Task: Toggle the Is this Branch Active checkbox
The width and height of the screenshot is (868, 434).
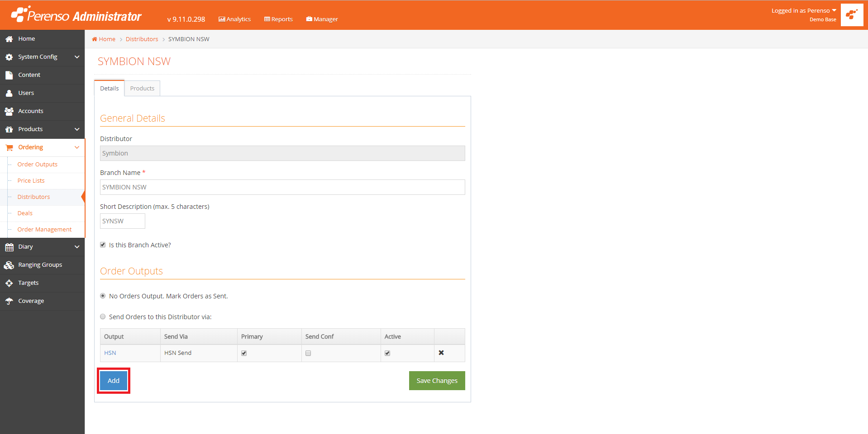Action: click(x=103, y=245)
